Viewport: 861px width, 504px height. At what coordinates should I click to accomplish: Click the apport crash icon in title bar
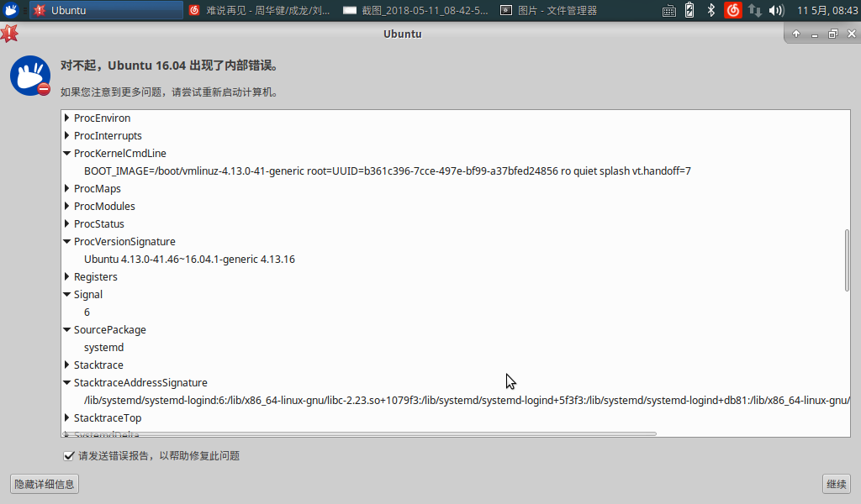pos(8,34)
